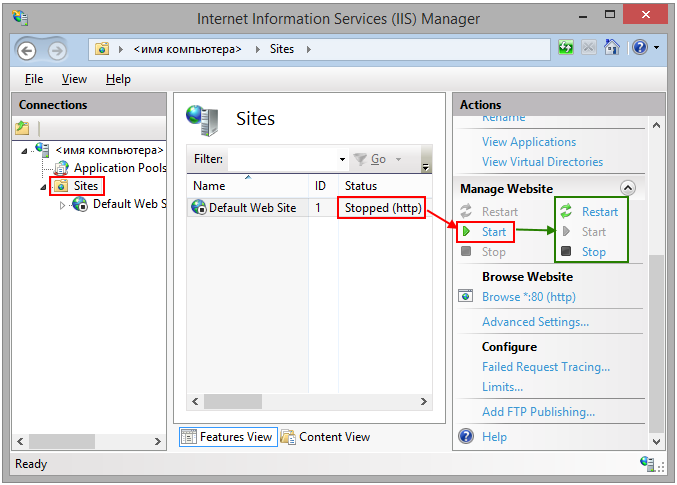This screenshot has height=485, width=677.
Task: Open the View menu
Action: point(74,79)
